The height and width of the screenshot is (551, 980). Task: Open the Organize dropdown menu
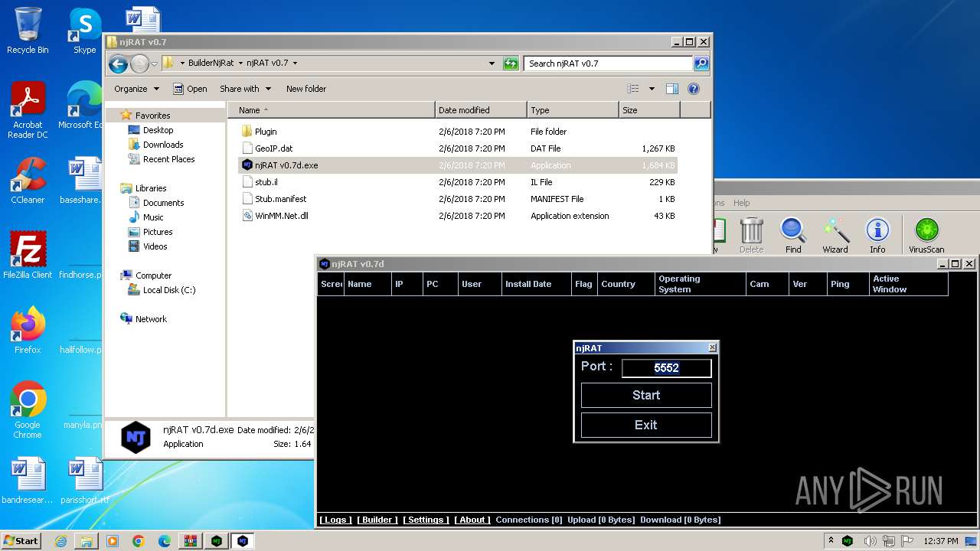click(x=136, y=89)
